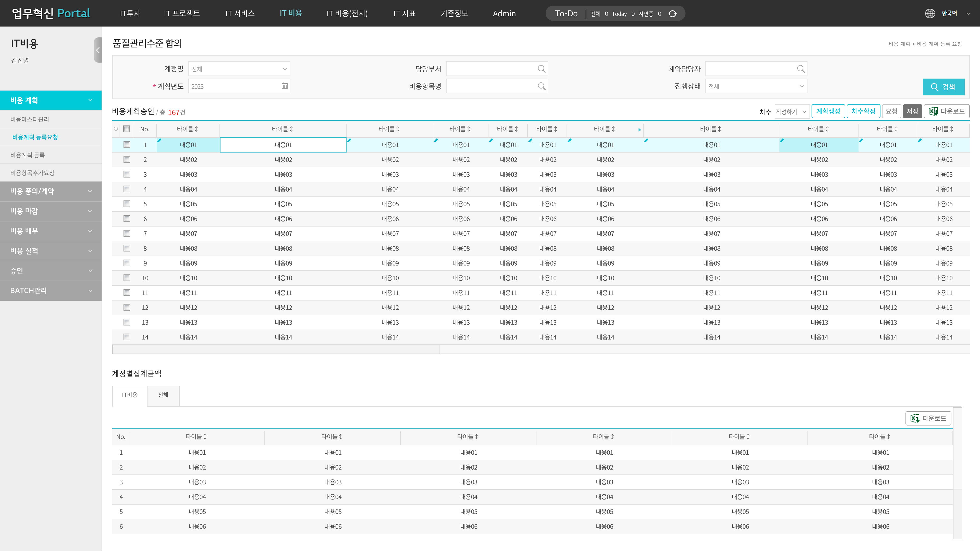
Task: Toggle the select-all checkbox in grid header
Action: 127,129
